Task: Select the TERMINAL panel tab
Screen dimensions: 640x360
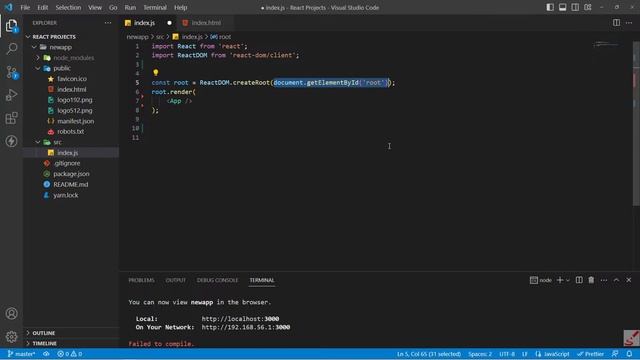Action: click(262, 280)
